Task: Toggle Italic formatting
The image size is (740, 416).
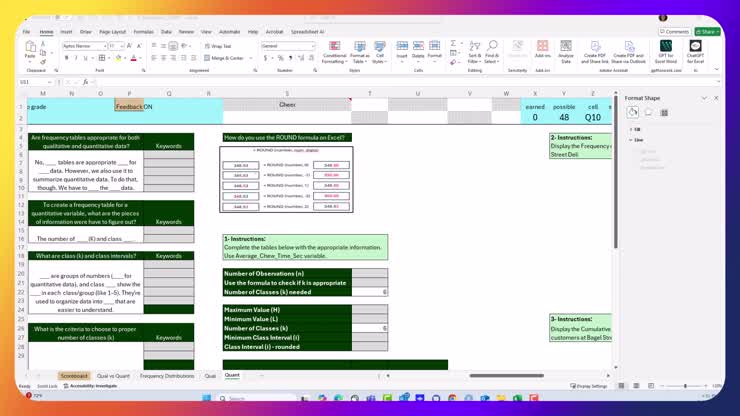Action: (x=77, y=58)
